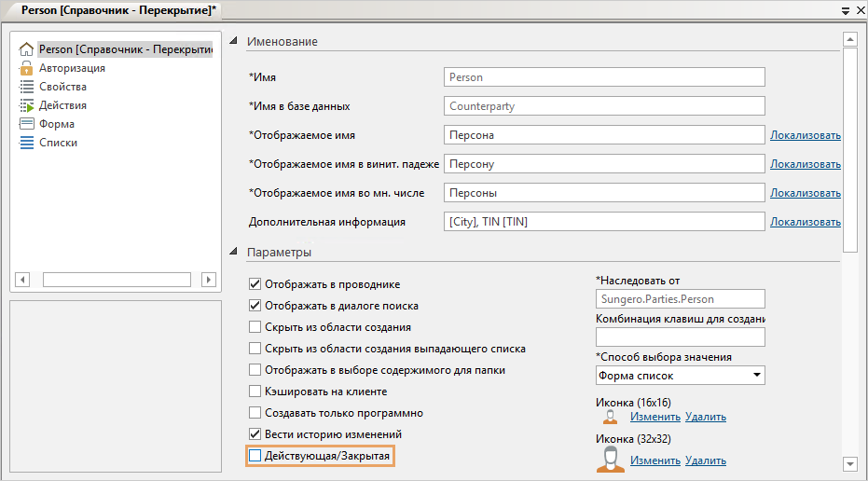Enable Кэшировать на клиенте checkbox
The height and width of the screenshot is (481, 868).
click(255, 392)
